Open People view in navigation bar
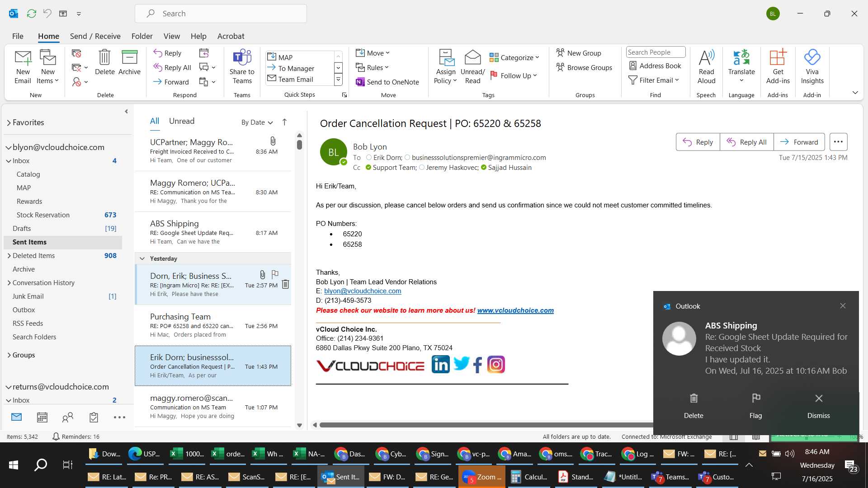This screenshot has width=868, height=488. pyautogui.click(x=68, y=417)
